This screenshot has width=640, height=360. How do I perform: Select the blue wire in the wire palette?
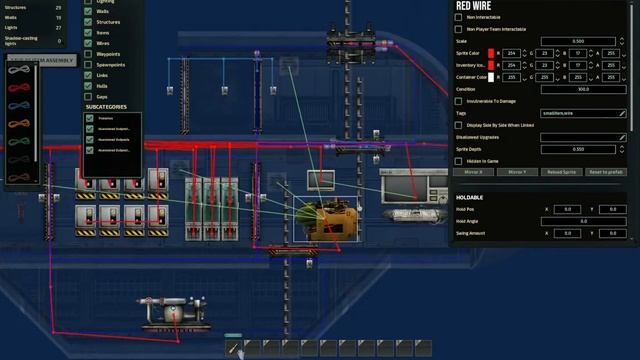[19, 105]
